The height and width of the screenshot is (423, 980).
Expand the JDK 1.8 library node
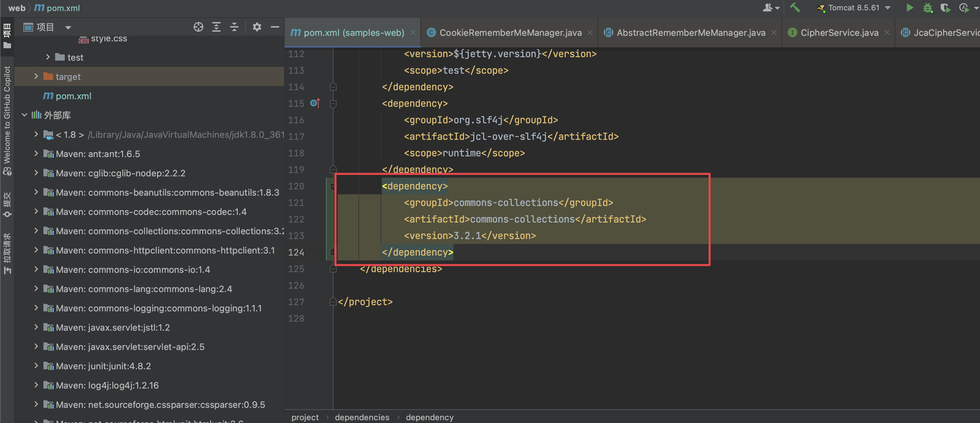(x=36, y=134)
